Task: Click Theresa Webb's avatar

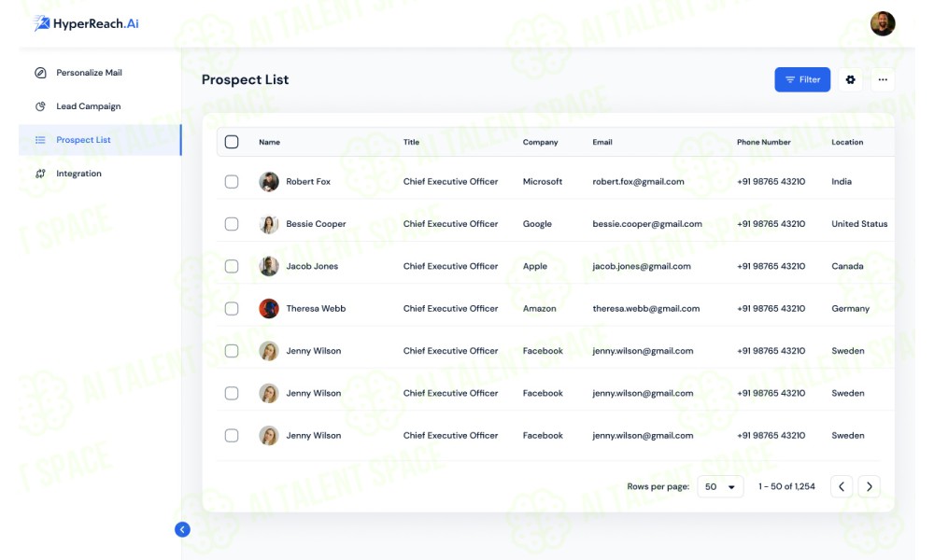Action: (269, 308)
